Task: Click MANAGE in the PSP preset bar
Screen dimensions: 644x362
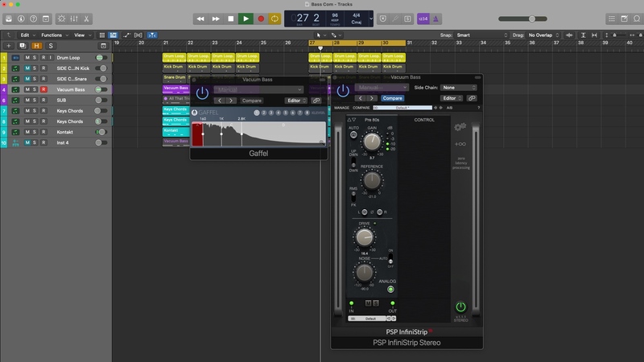Action: [x=342, y=107]
